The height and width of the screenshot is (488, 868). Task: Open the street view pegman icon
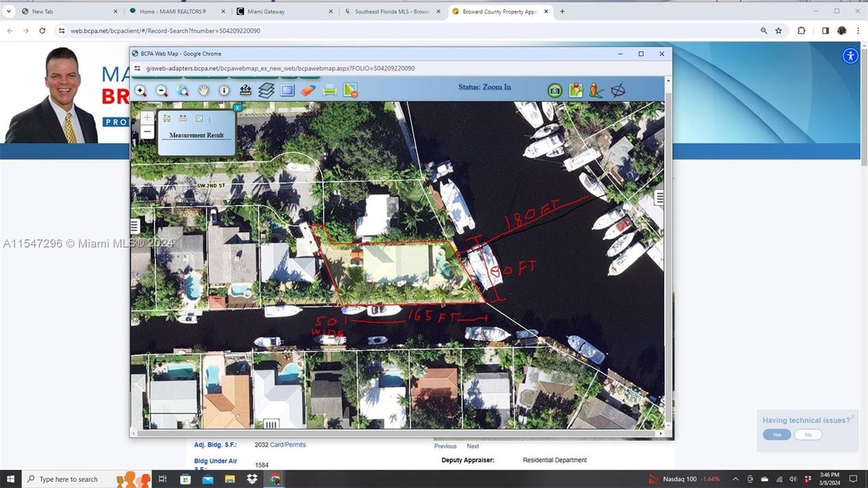point(596,90)
